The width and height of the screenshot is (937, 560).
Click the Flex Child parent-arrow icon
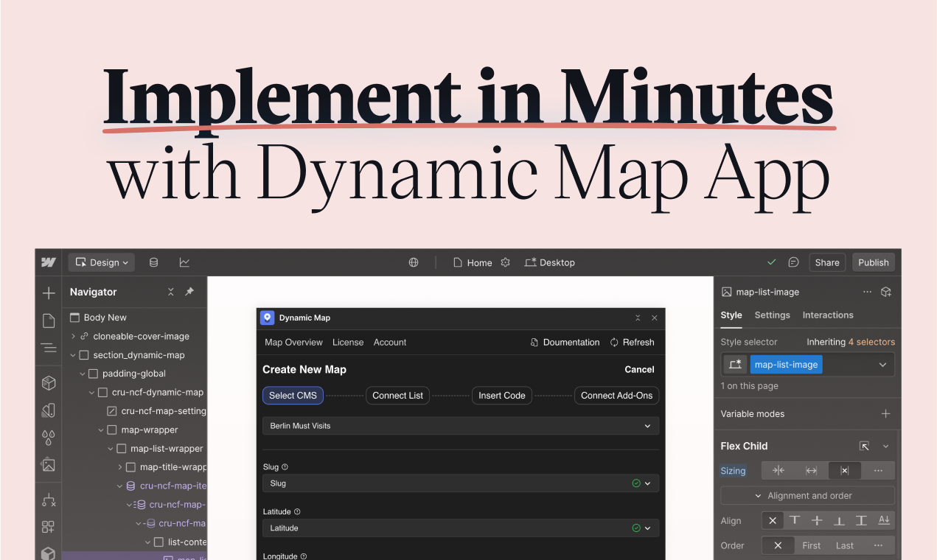[864, 446]
